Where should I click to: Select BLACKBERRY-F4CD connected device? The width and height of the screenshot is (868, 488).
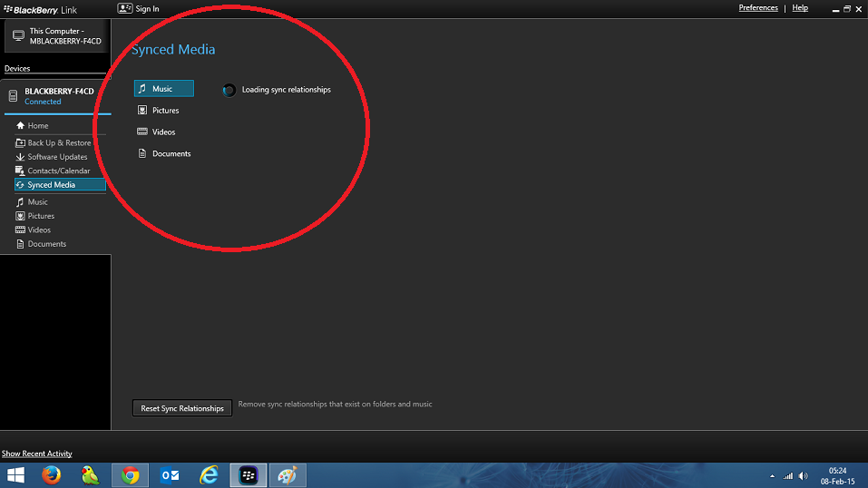click(x=56, y=96)
